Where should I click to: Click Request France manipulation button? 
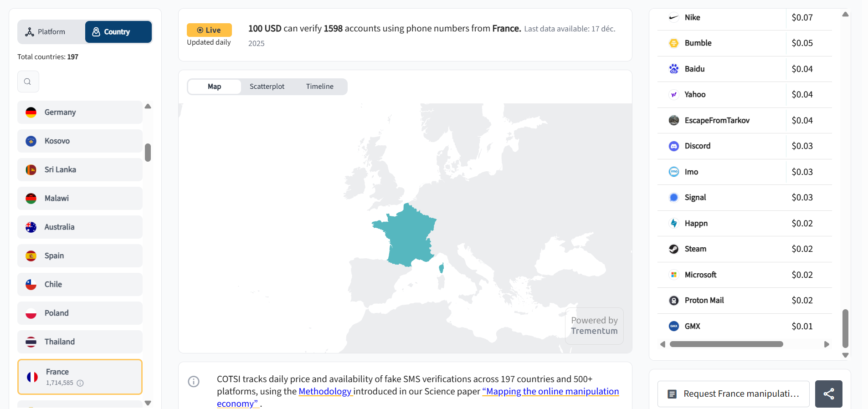pyautogui.click(x=733, y=394)
